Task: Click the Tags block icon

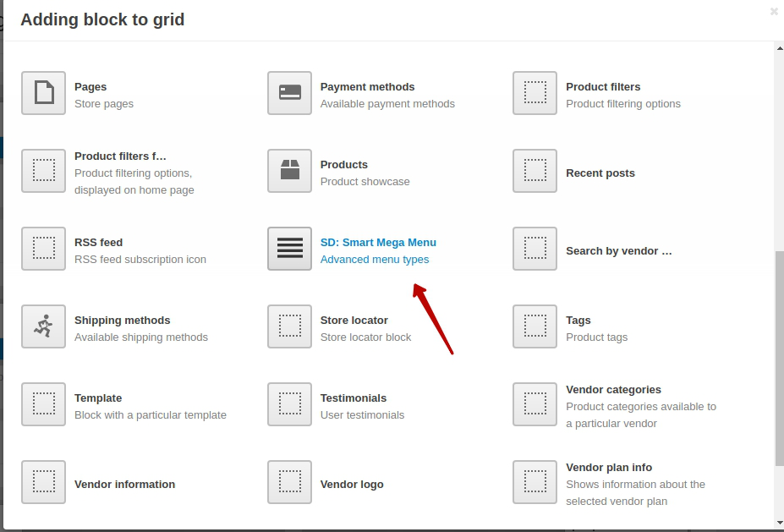Action: (x=535, y=326)
